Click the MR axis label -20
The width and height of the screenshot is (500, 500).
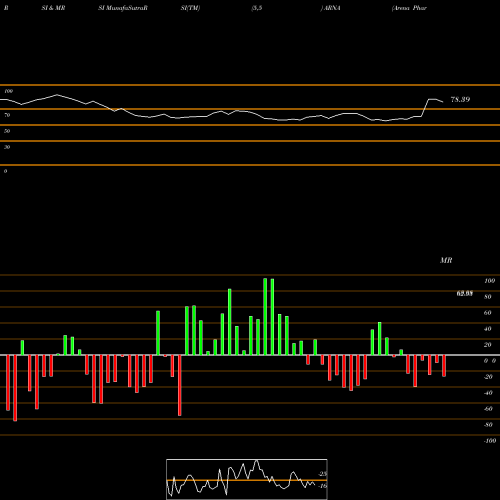tap(488, 377)
